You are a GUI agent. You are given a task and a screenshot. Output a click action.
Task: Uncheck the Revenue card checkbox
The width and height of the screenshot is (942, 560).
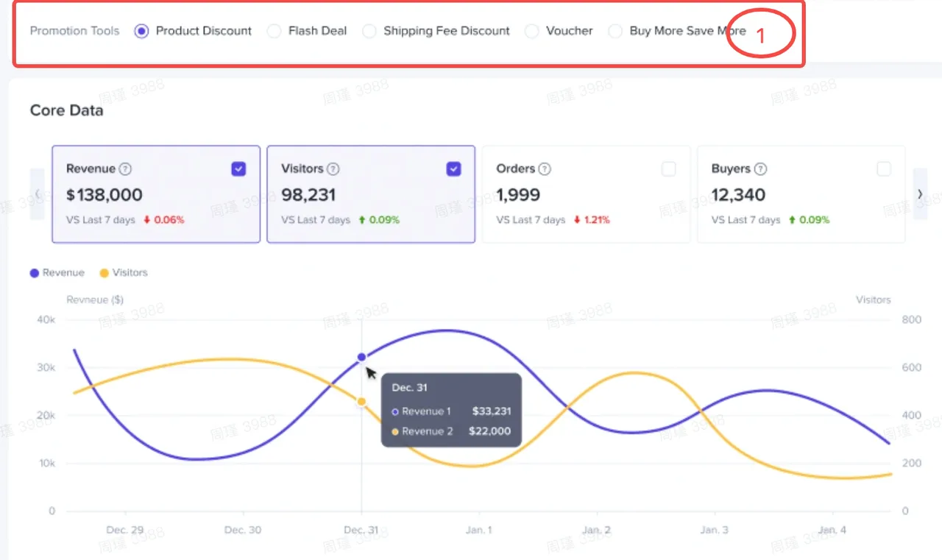[238, 169]
